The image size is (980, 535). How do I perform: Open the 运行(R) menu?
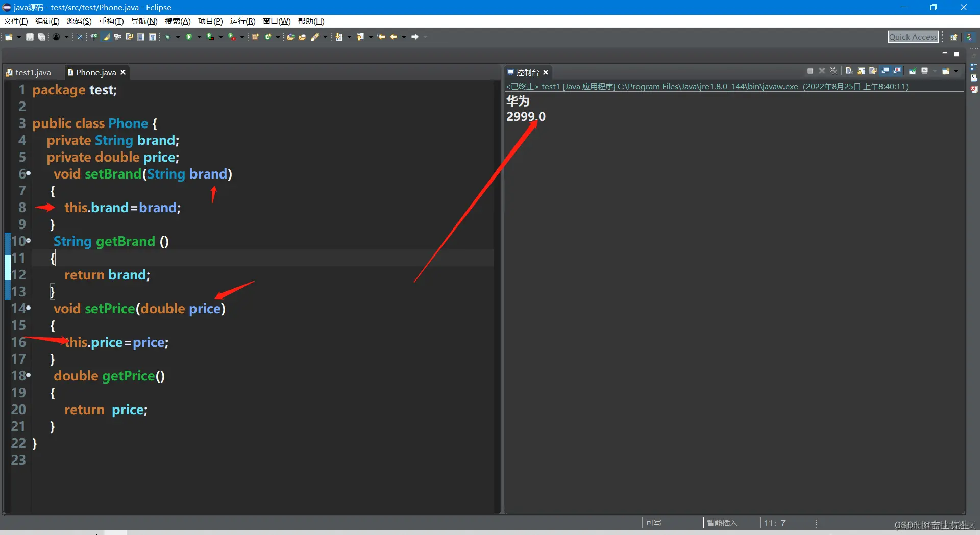point(242,21)
